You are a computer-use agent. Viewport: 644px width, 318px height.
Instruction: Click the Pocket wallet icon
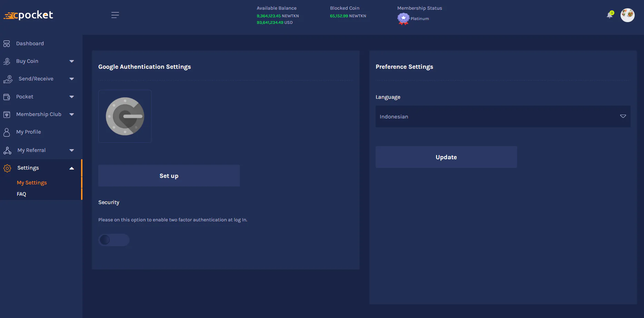click(7, 97)
